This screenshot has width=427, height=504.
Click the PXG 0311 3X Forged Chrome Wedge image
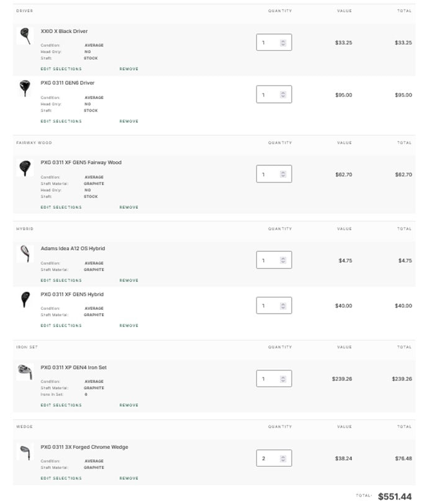pyautogui.click(x=25, y=453)
